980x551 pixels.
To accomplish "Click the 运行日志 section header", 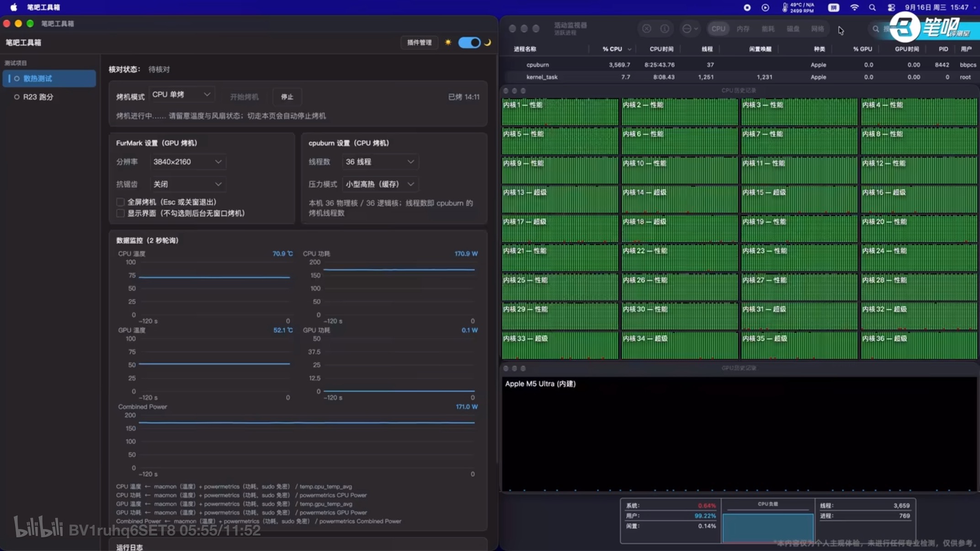I will coord(129,547).
